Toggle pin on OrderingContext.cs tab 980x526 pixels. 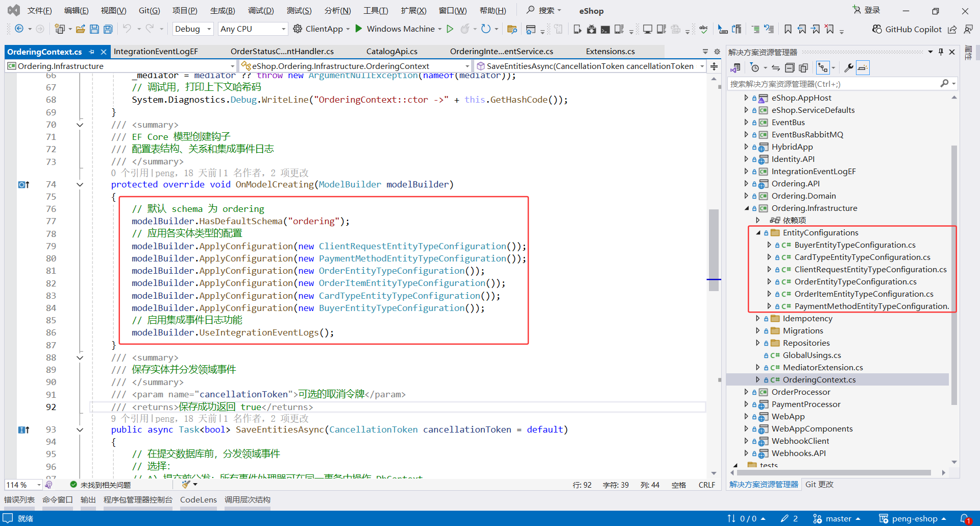92,52
